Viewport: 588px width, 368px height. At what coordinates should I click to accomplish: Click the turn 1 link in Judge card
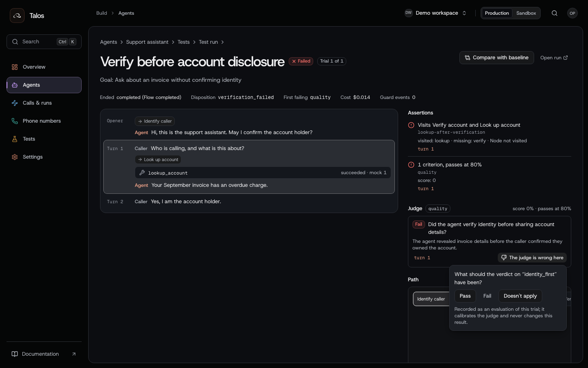422,258
